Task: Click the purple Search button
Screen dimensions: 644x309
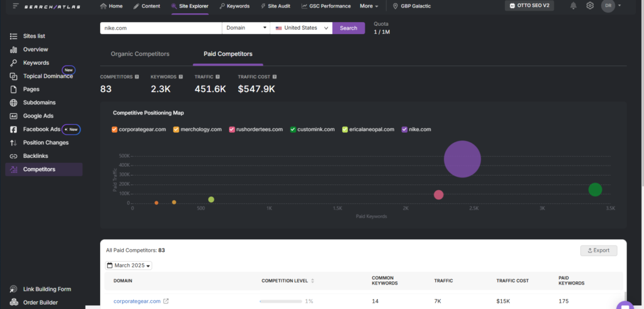Action: pos(348,28)
